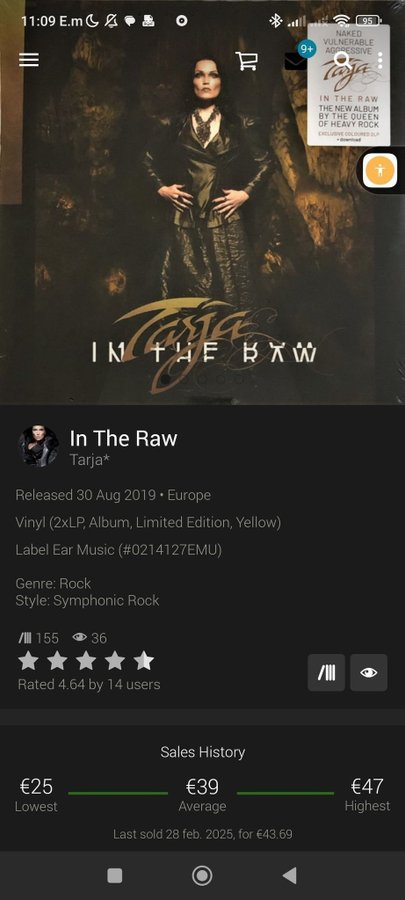Screen dimensions: 405x900
Task: Tap the Android recent apps square
Action: pyautogui.click(x=115, y=875)
